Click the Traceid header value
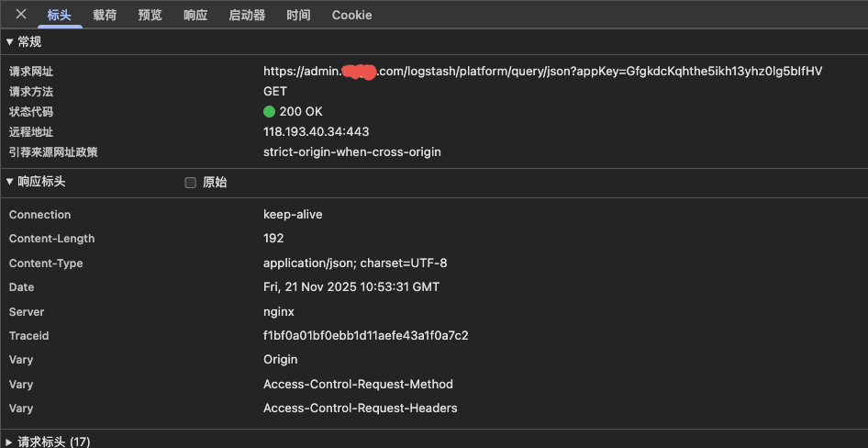Screen dimensions: 868x448 pyautogui.click(x=365, y=336)
